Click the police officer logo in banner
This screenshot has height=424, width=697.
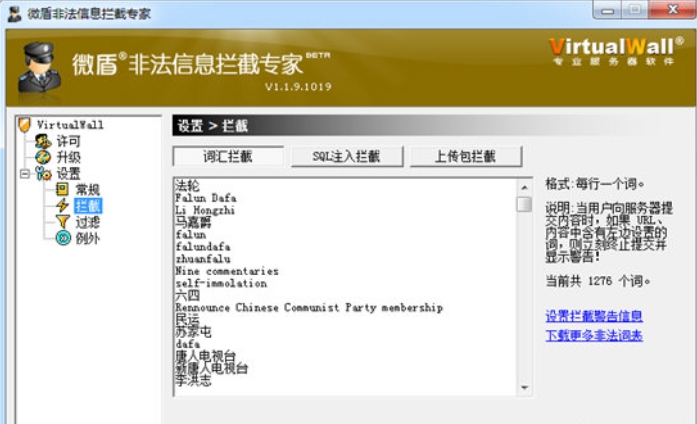[39, 67]
